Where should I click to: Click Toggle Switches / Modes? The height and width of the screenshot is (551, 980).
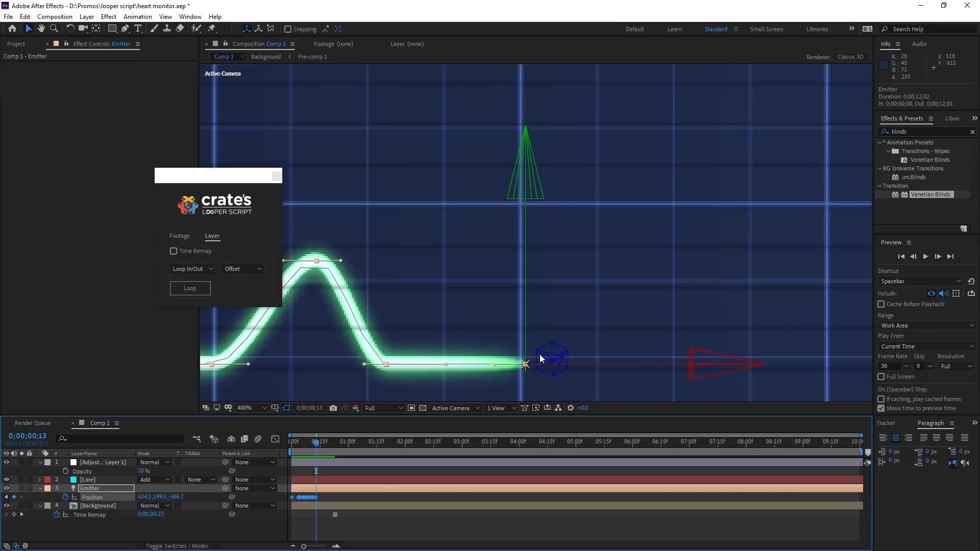177,546
